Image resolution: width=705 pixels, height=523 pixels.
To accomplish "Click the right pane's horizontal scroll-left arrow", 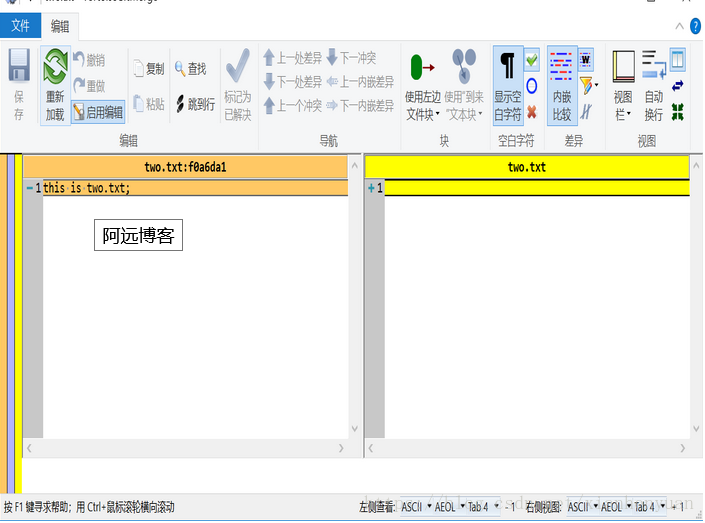I will pos(371,448).
